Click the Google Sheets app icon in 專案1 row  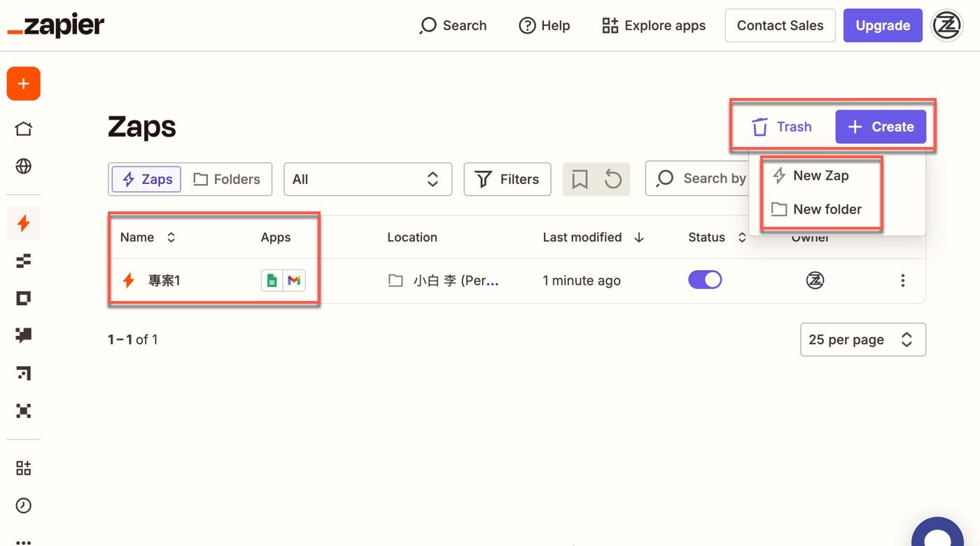272,281
